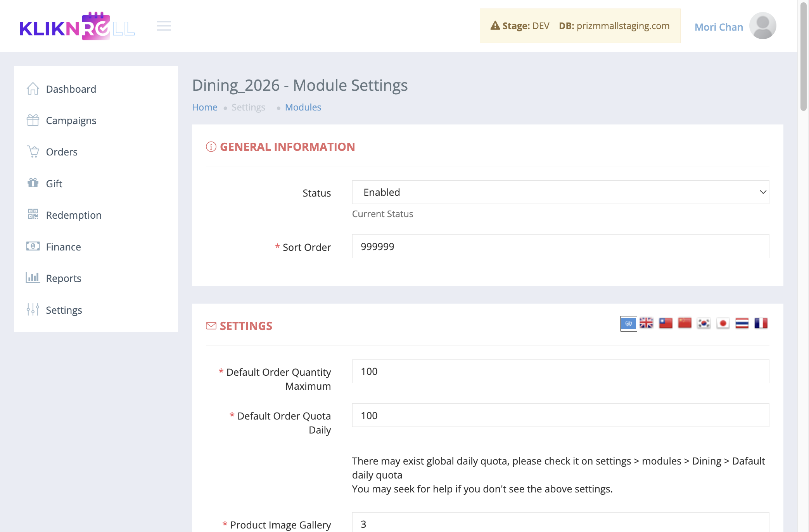Focus the Sort Order input field
The height and width of the screenshot is (532, 809).
(560, 246)
